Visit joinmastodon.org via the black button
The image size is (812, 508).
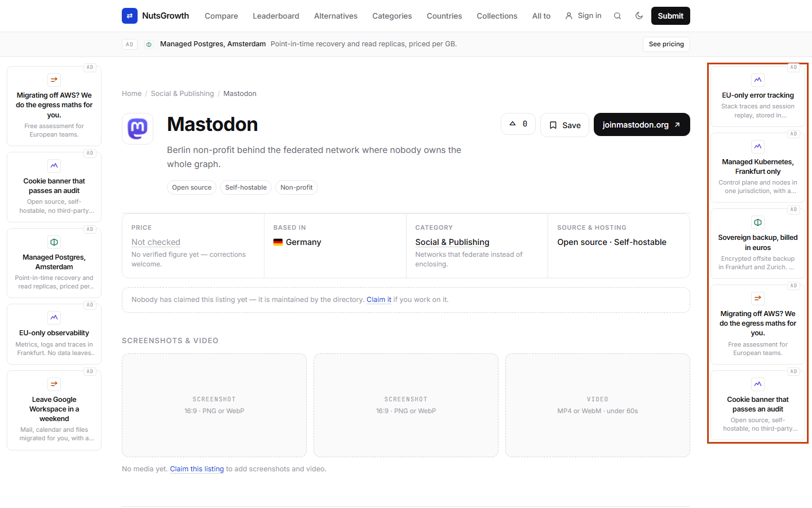coord(642,125)
